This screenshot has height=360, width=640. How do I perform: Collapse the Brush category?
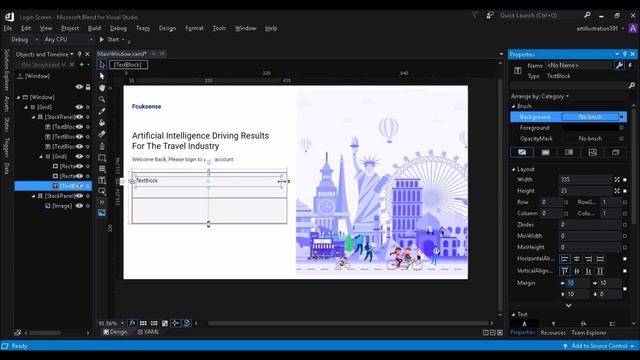[513, 106]
